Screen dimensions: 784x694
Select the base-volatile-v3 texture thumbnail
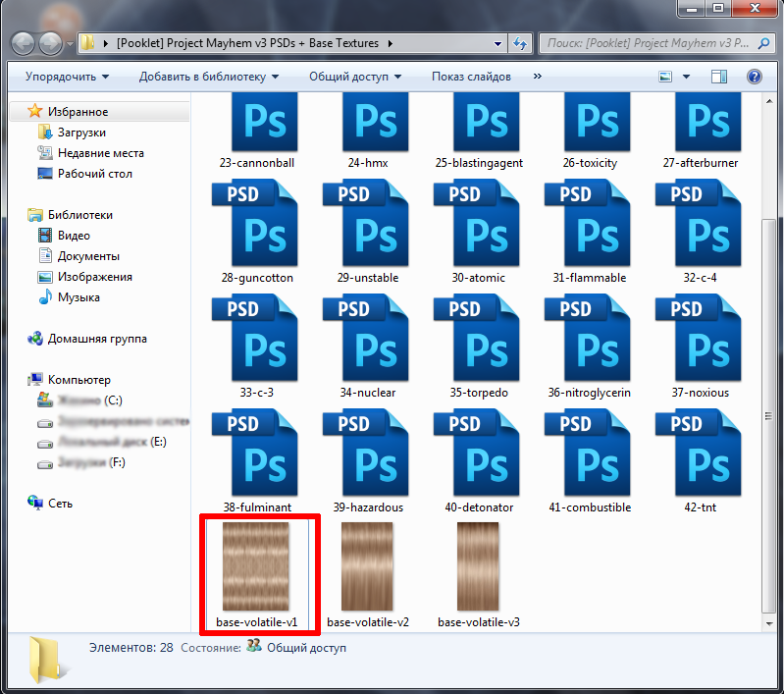(479, 566)
